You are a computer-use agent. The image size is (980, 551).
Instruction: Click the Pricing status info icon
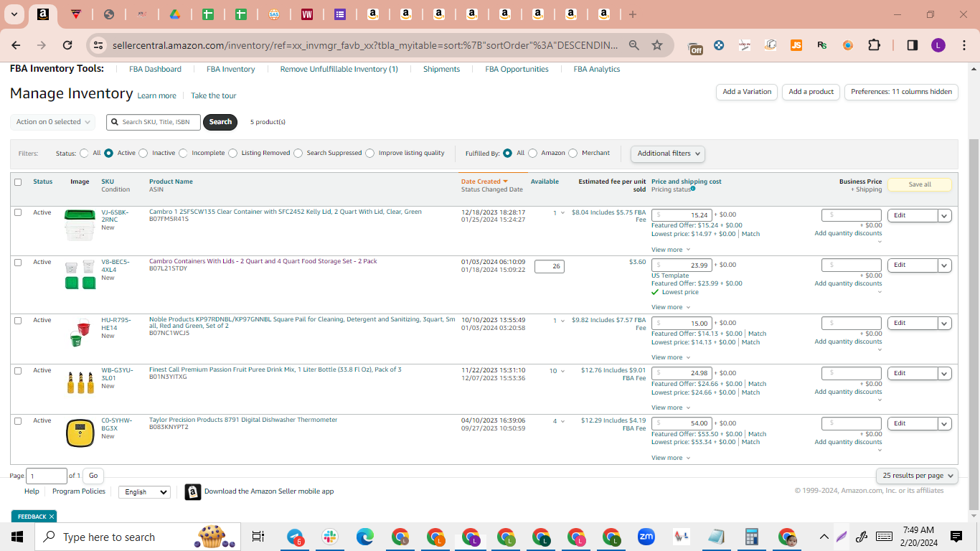693,189
